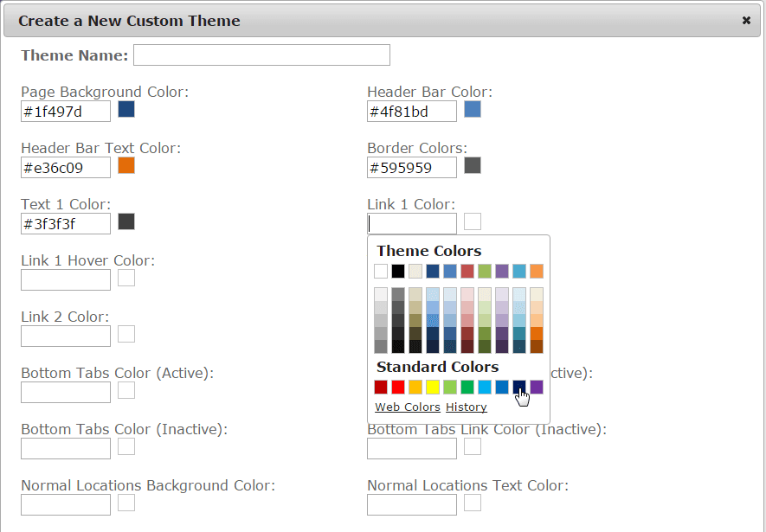Open the Web Colors link
The width and height of the screenshot is (766, 532).
[x=408, y=407]
